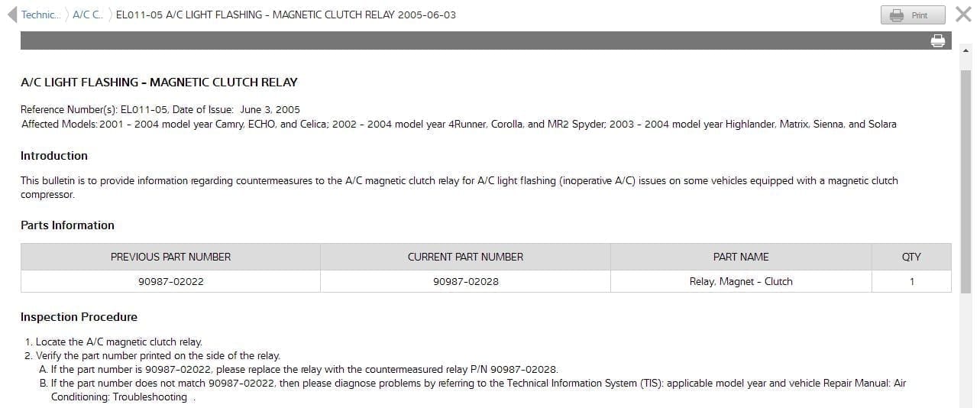
Task: Click the CURRENT PART NUMBER column header
Action: 465,257
